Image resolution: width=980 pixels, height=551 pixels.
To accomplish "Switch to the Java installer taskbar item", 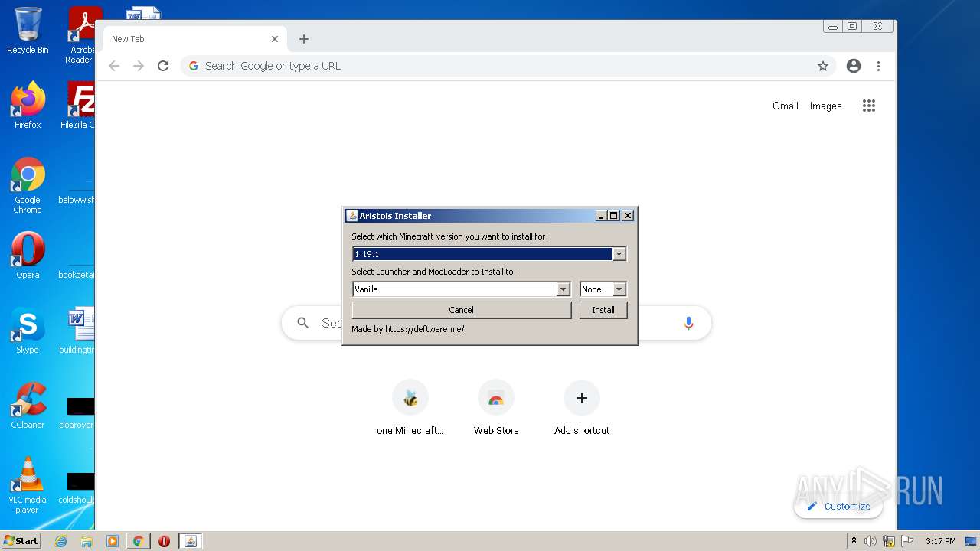I will point(191,541).
